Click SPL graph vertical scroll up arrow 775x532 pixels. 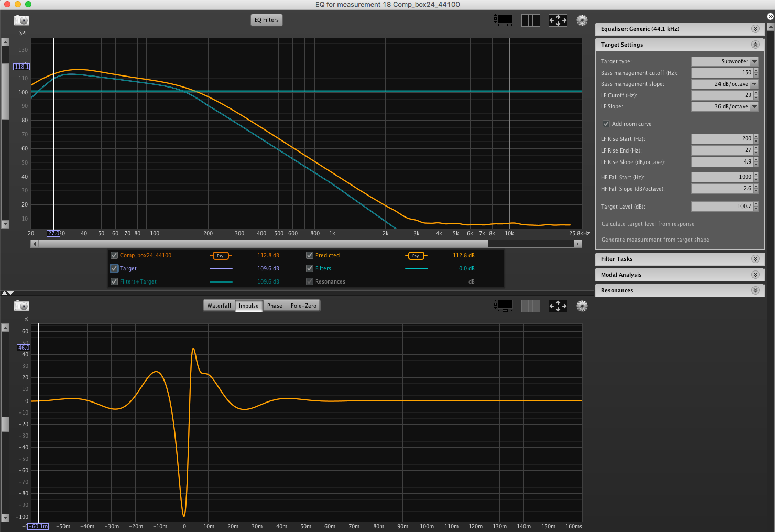(5, 42)
